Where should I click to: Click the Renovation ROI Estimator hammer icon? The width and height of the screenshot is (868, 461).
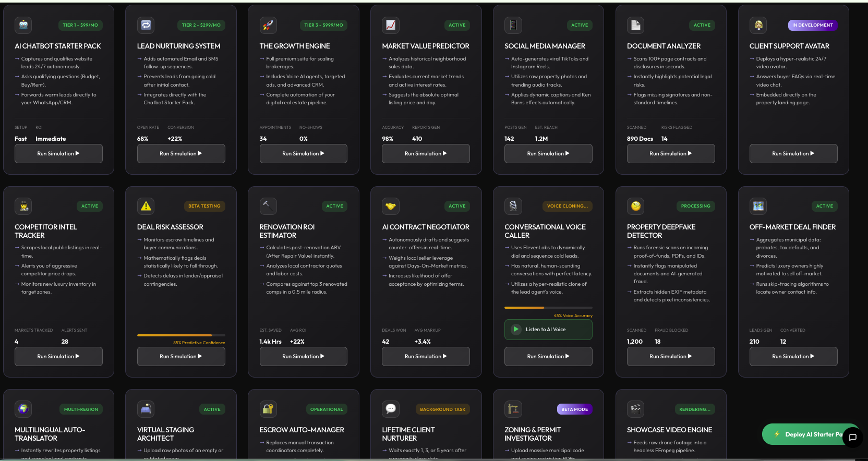(x=268, y=206)
